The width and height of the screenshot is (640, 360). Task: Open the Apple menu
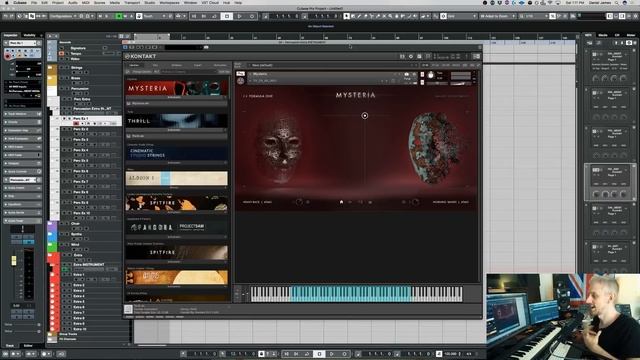tap(6, 2)
